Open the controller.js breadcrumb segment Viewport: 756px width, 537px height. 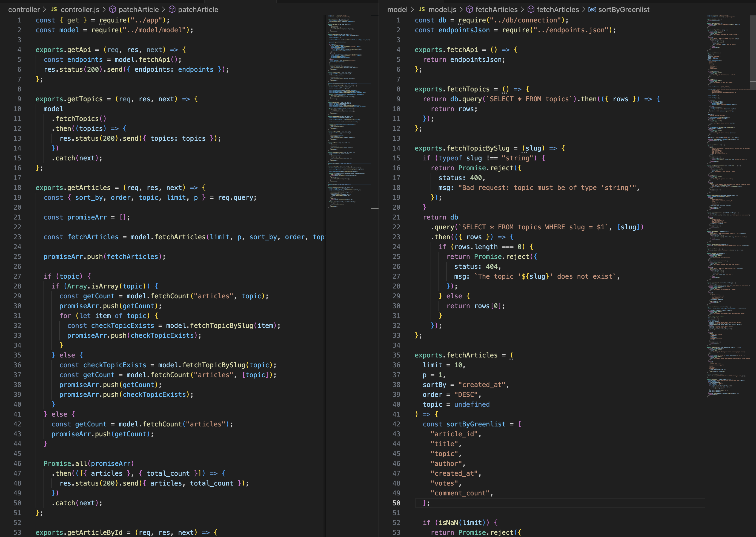[x=80, y=10]
